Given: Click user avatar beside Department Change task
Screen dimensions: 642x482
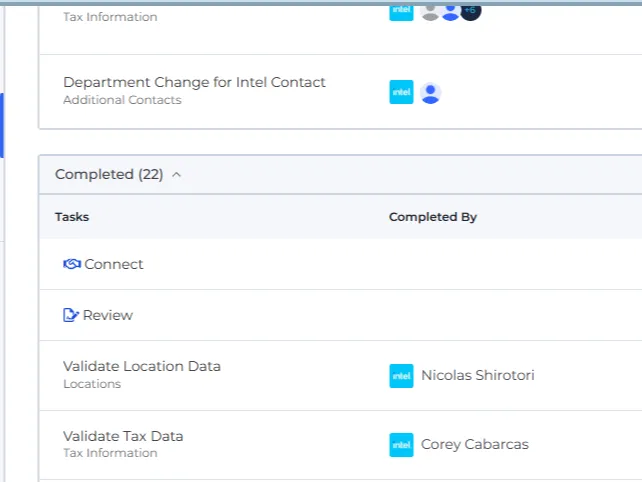Looking at the screenshot, I should 430,93.
